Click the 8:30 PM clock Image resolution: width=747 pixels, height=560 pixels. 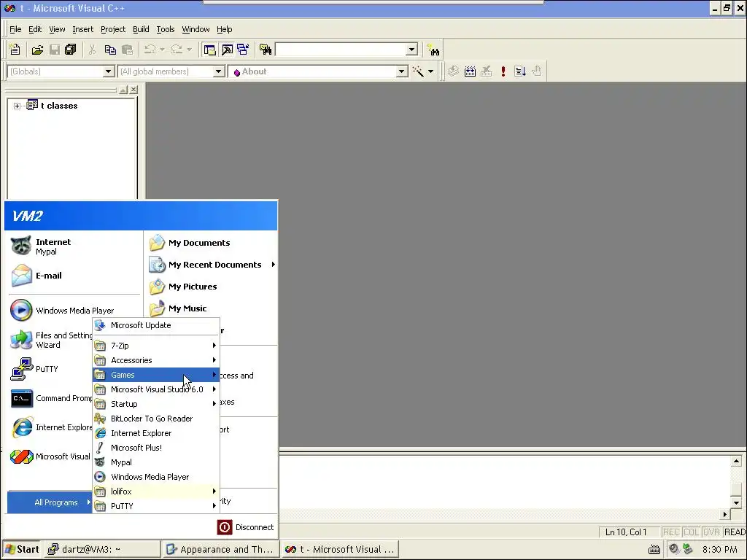click(x=719, y=550)
